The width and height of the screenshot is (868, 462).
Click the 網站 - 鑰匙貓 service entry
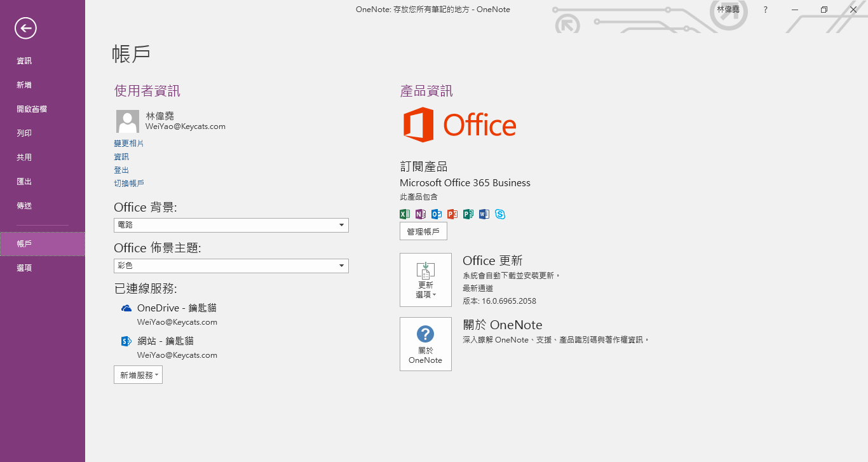(165, 341)
